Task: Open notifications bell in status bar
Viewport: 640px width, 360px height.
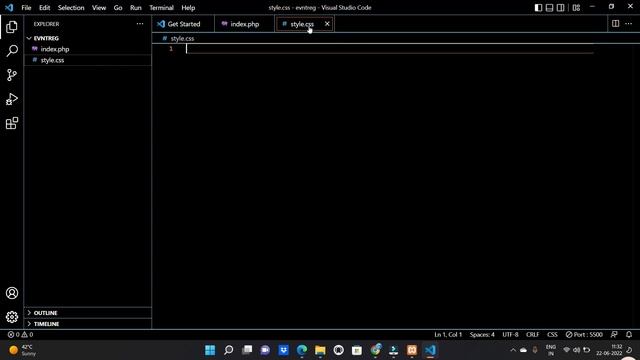Action: coord(629,334)
